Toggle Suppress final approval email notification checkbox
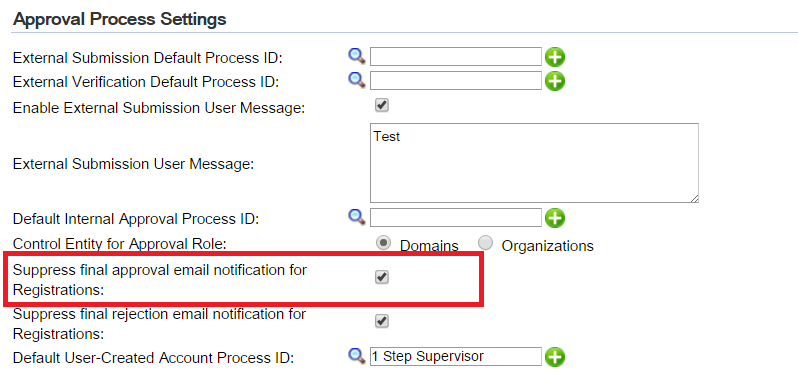Screen dimensions: 798x388 382,277
